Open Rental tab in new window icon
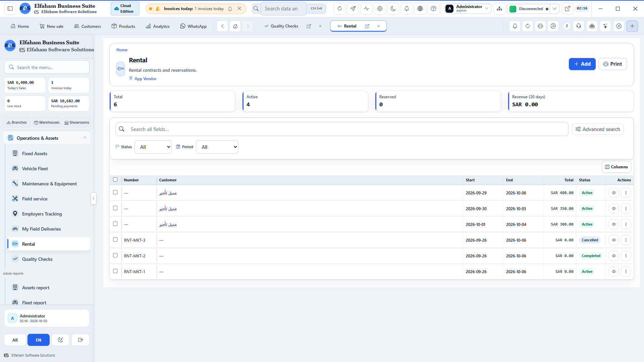This screenshot has height=362, width=644. pyautogui.click(x=367, y=26)
